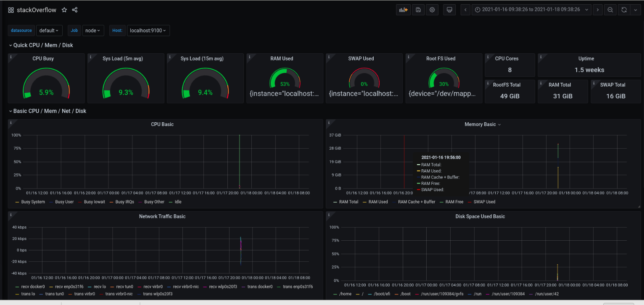
Task: Open the datasource default dropdown
Action: coord(49,30)
